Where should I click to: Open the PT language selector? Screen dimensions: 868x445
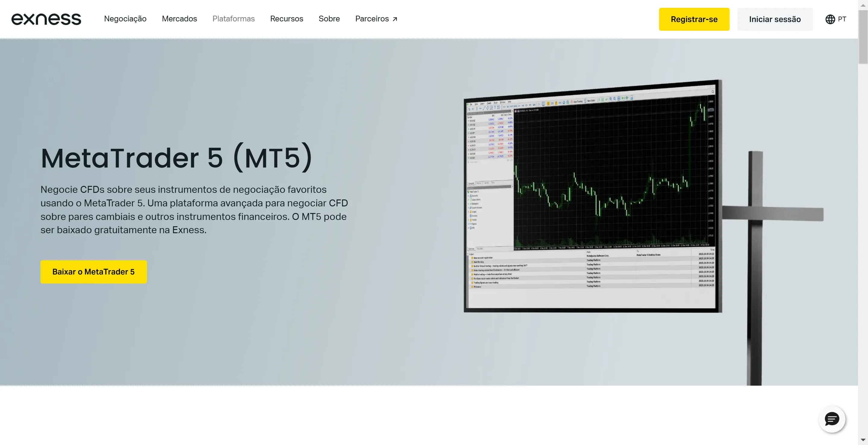click(836, 19)
